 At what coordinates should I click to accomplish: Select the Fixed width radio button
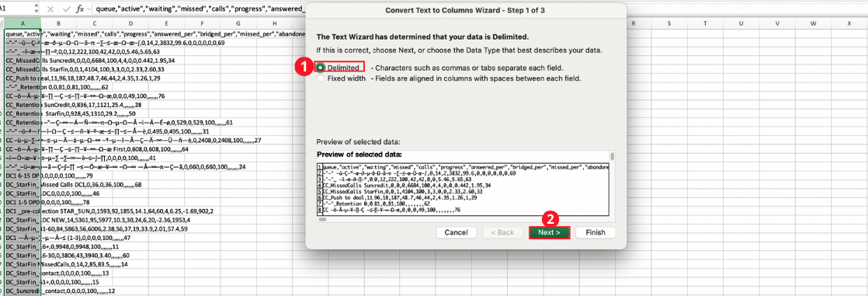click(321, 78)
